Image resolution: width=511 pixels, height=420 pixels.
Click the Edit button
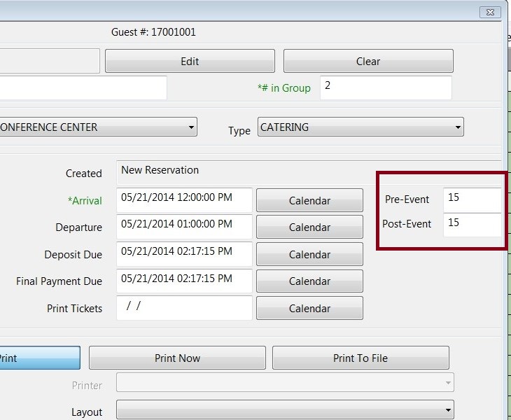tap(190, 61)
